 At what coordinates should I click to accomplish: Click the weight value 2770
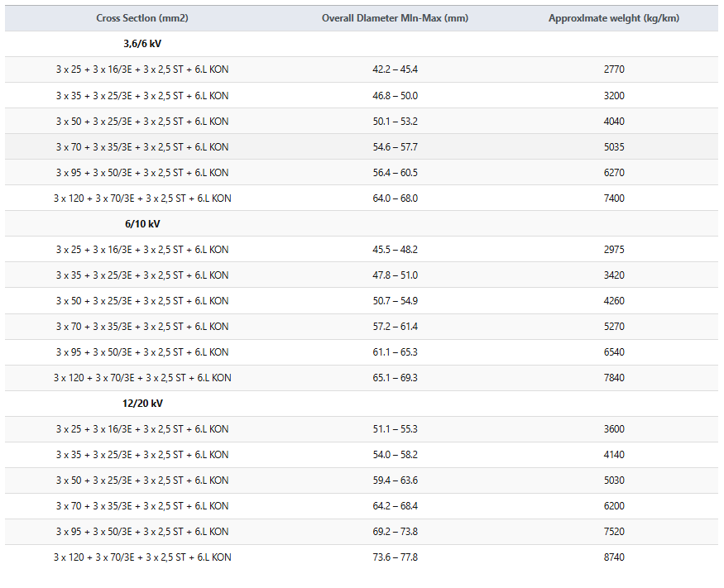point(614,69)
